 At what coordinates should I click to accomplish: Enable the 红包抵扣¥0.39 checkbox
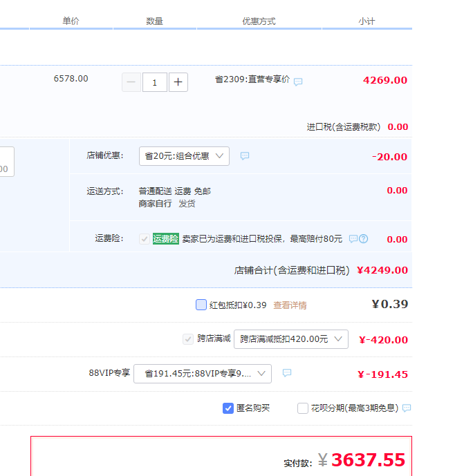pos(201,305)
